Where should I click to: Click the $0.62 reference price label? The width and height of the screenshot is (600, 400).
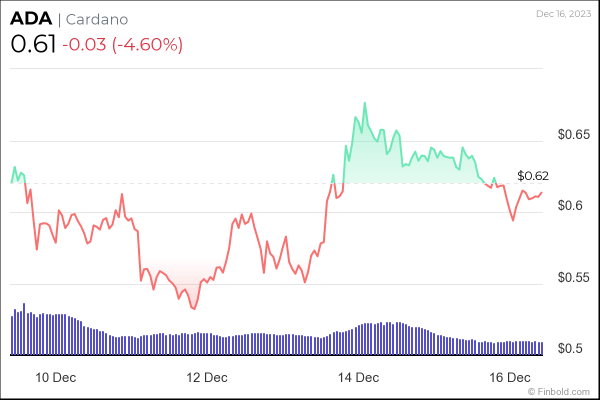point(534,176)
